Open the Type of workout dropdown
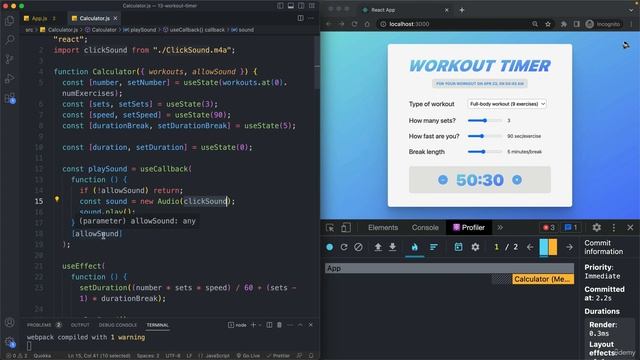 pos(507,104)
